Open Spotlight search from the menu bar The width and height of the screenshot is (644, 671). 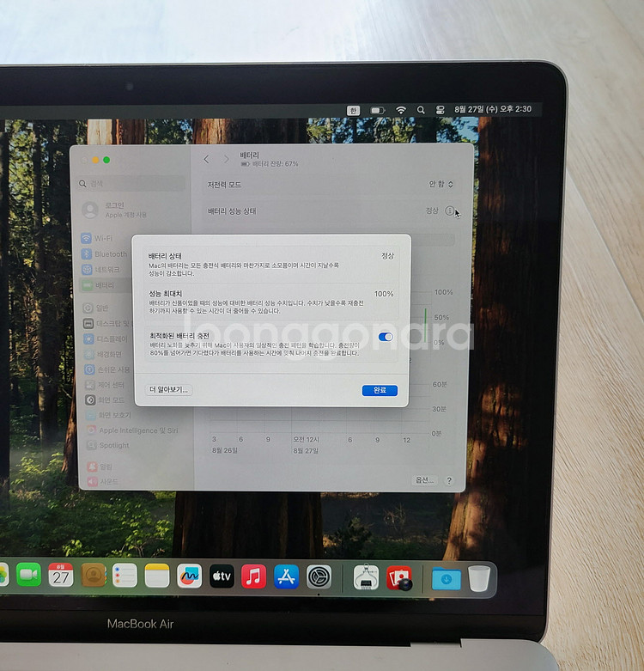tap(421, 110)
